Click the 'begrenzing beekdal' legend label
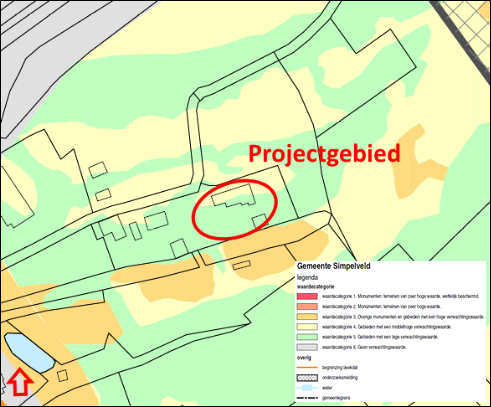Viewport: 491px width, 407px height. tap(340, 368)
